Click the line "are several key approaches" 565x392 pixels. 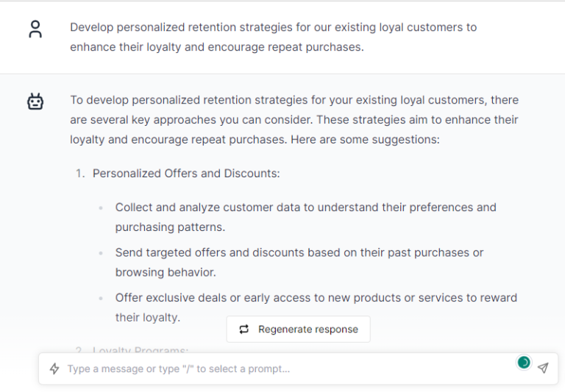294,120
